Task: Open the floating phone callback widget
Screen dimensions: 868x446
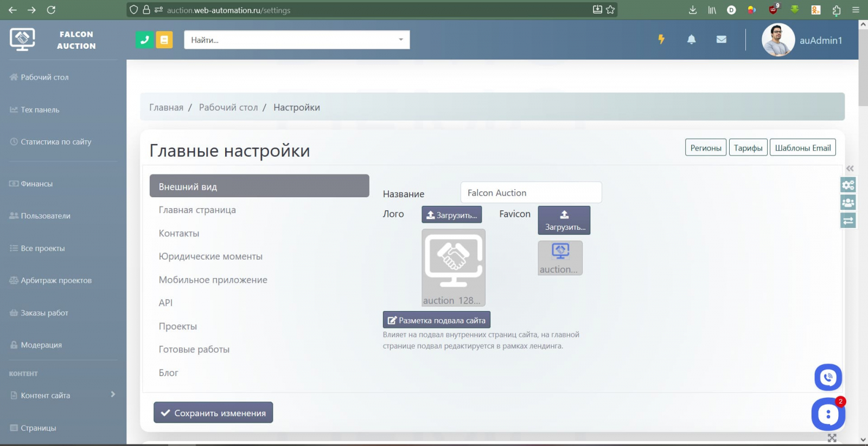Action: coord(828,377)
